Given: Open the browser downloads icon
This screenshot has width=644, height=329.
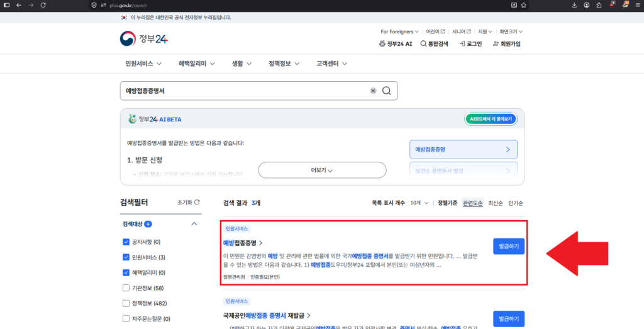Looking at the screenshot, I should [x=574, y=5].
